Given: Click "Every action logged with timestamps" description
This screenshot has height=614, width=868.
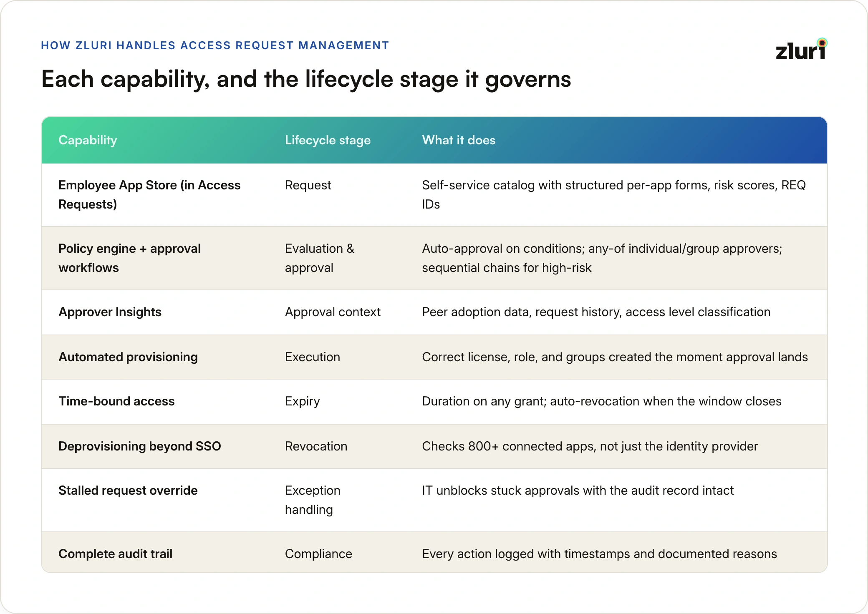Looking at the screenshot, I should pyautogui.click(x=599, y=554).
